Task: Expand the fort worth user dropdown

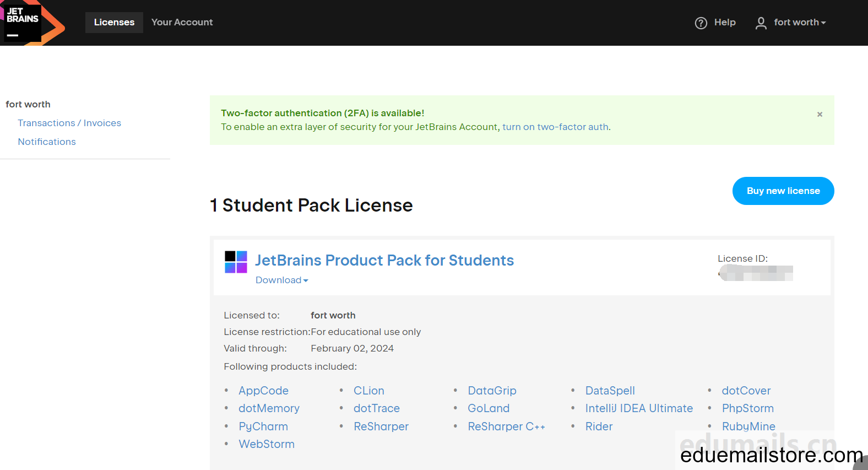Action: pyautogui.click(x=800, y=23)
